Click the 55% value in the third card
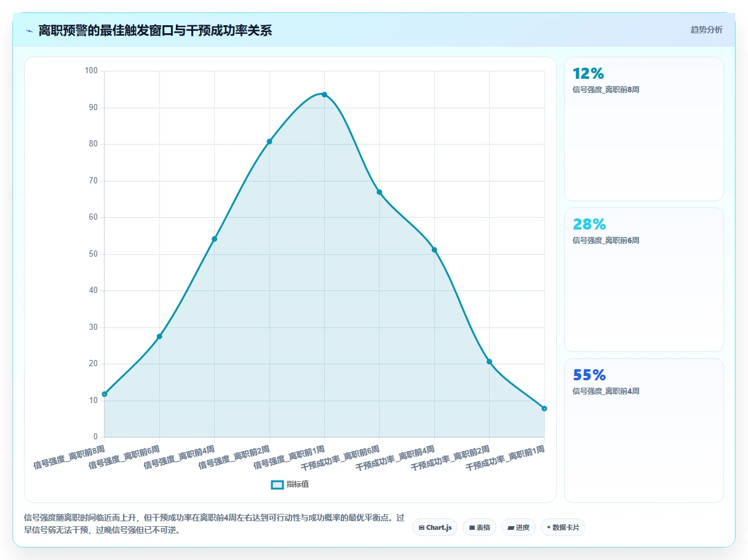 pos(589,375)
